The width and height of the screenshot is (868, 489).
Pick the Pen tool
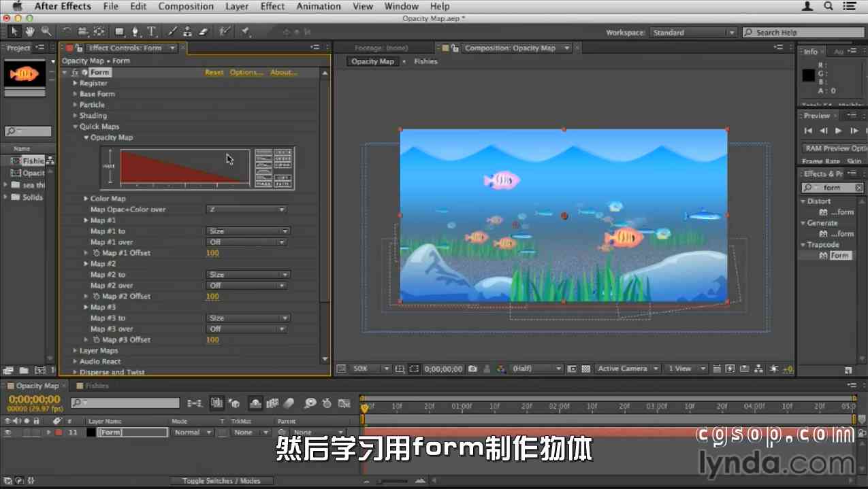(x=135, y=31)
